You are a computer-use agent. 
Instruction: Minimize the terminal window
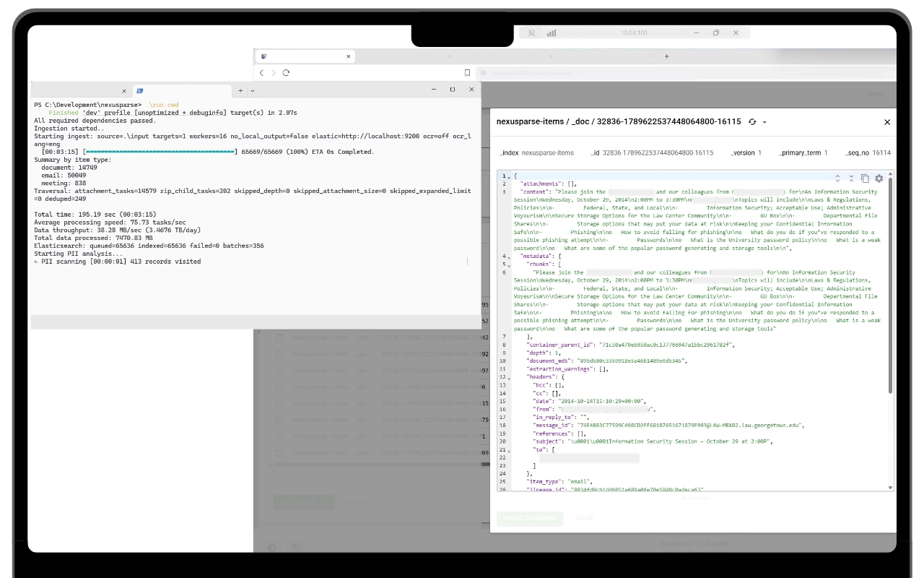coord(434,90)
